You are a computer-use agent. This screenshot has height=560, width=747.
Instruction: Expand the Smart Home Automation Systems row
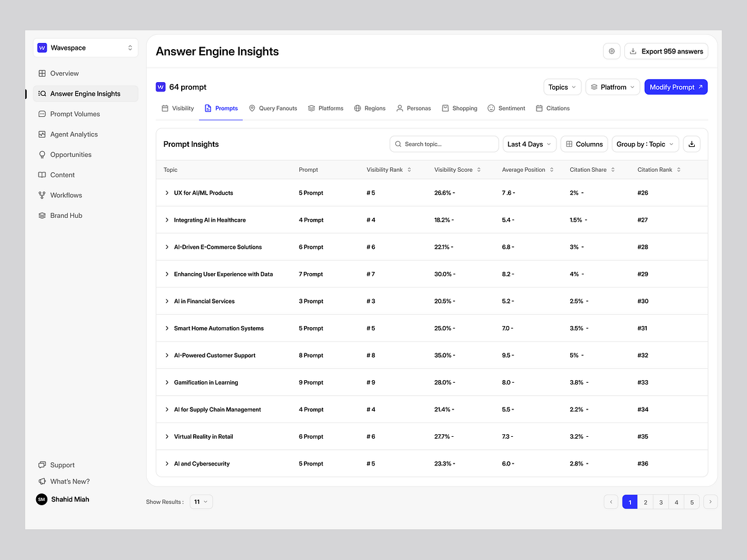[x=167, y=329]
